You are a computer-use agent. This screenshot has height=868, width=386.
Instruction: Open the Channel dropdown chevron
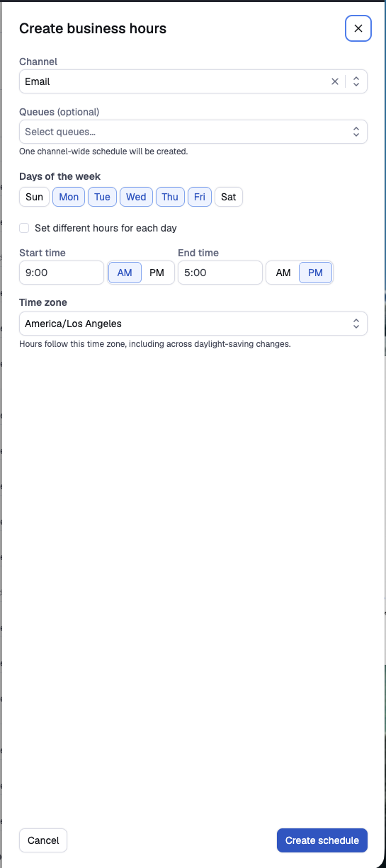click(356, 81)
